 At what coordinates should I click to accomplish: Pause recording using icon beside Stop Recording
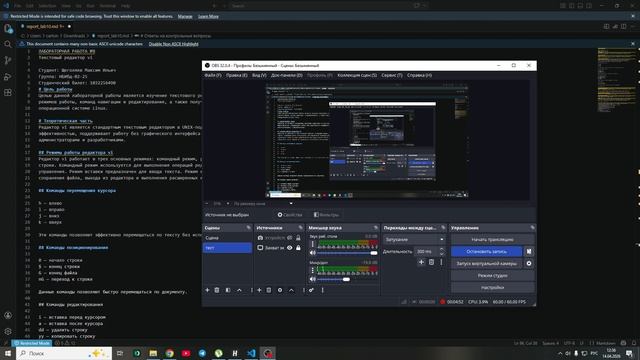(529, 251)
